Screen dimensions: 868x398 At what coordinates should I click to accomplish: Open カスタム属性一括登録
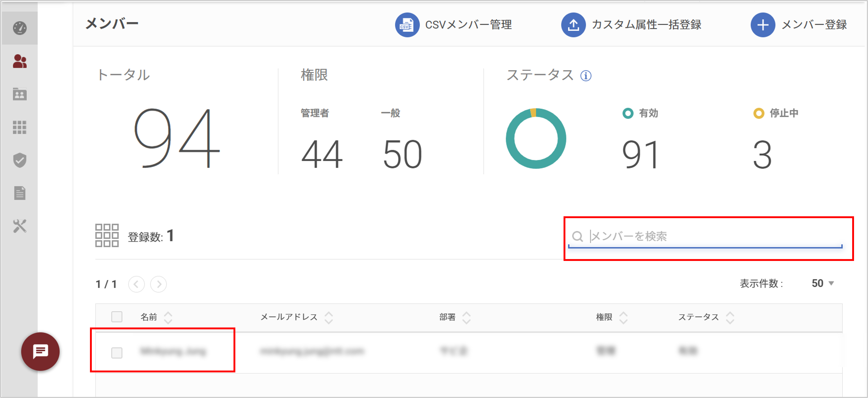(630, 25)
